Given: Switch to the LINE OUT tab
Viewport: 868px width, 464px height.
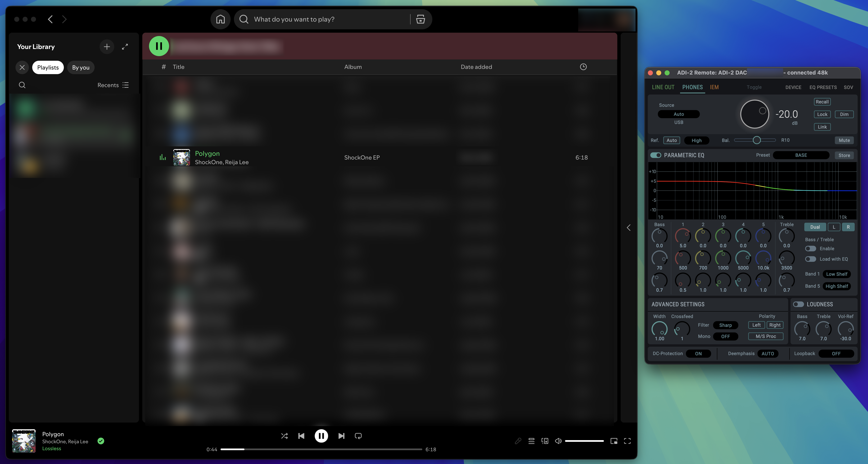Looking at the screenshot, I should tap(663, 87).
